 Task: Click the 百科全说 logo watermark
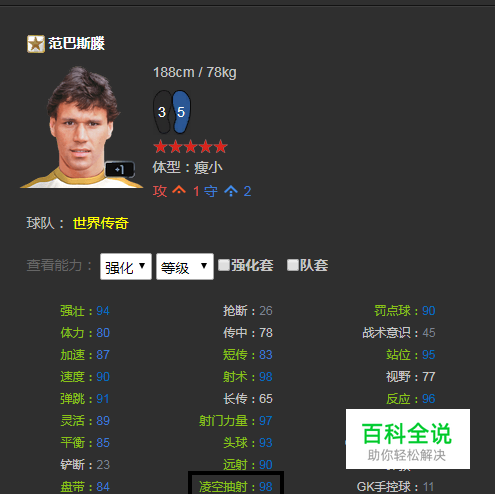(408, 439)
